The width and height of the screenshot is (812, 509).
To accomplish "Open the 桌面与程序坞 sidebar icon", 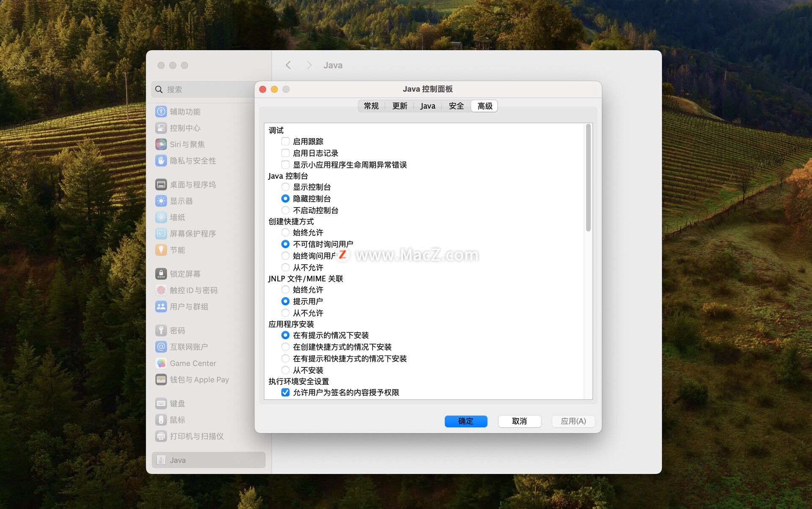I will coord(161,184).
